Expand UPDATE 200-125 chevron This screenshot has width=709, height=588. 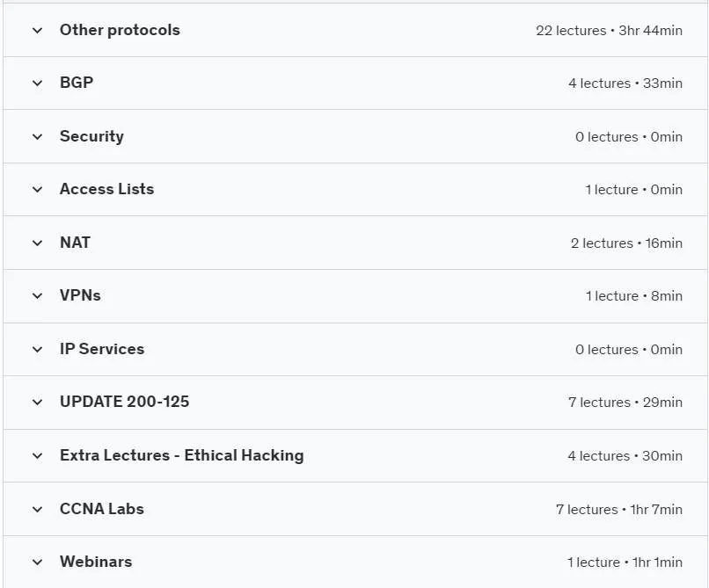pyautogui.click(x=38, y=403)
